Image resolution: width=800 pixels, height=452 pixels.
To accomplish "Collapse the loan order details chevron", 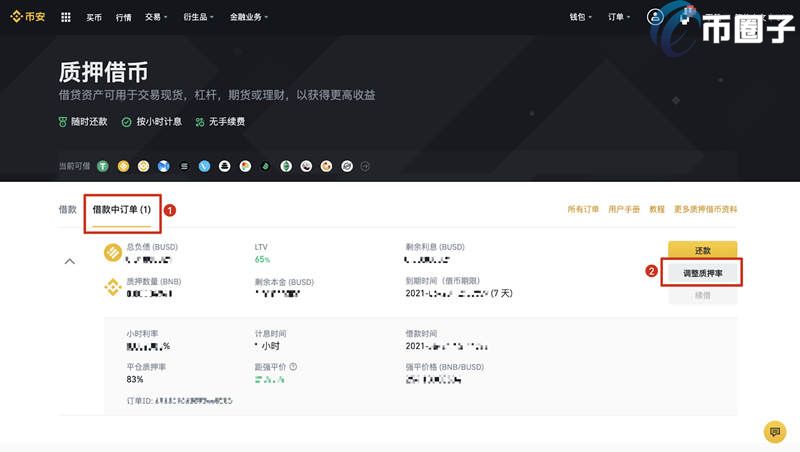I will [70, 261].
